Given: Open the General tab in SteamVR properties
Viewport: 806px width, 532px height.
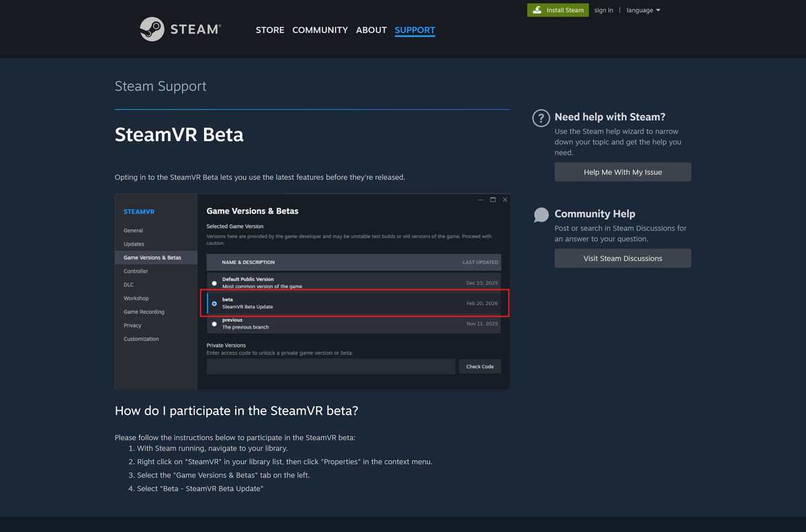Looking at the screenshot, I should [133, 230].
